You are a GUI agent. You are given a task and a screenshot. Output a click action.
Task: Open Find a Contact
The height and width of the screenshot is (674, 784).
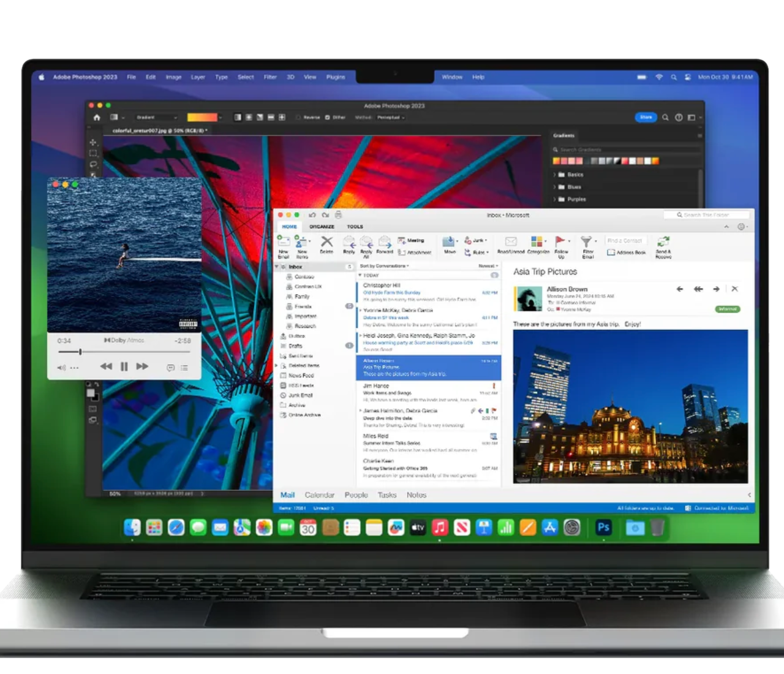tap(625, 240)
